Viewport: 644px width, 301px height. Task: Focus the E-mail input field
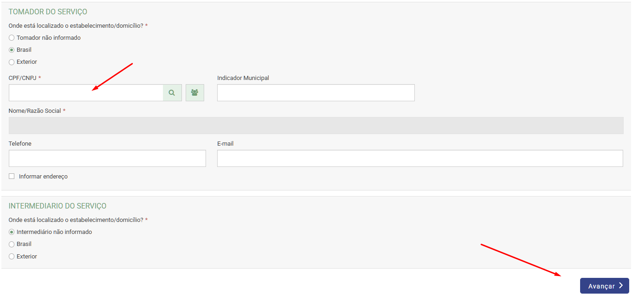(419, 158)
